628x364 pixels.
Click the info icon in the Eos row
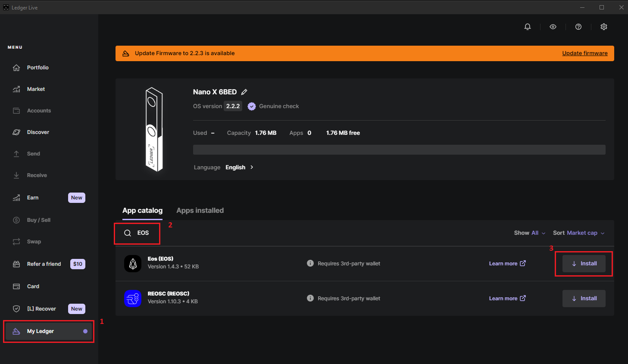tap(310, 263)
